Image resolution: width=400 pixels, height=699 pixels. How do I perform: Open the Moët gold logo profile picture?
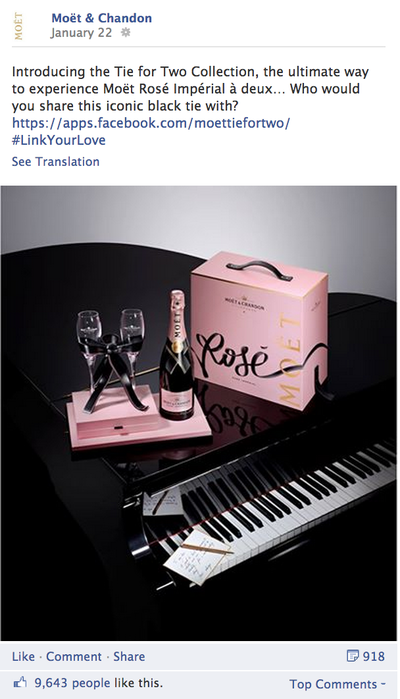tap(18, 26)
